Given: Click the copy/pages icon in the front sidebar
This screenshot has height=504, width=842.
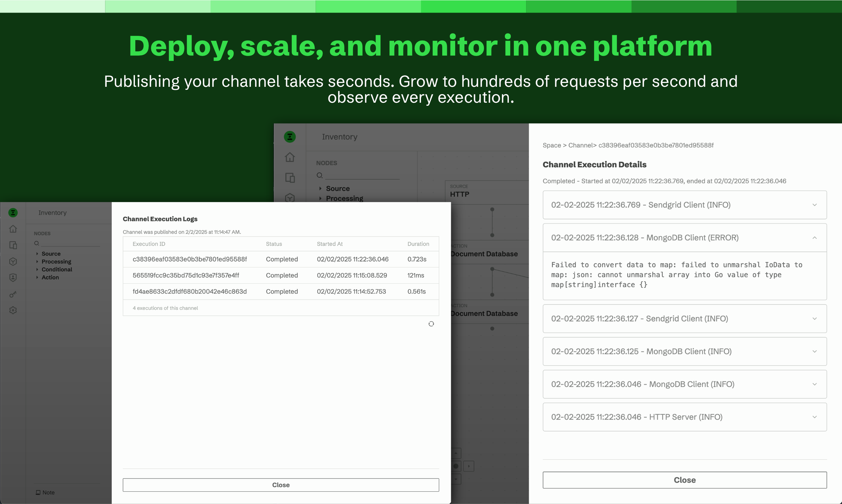Looking at the screenshot, I should pyautogui.click(x=13, y=245).
